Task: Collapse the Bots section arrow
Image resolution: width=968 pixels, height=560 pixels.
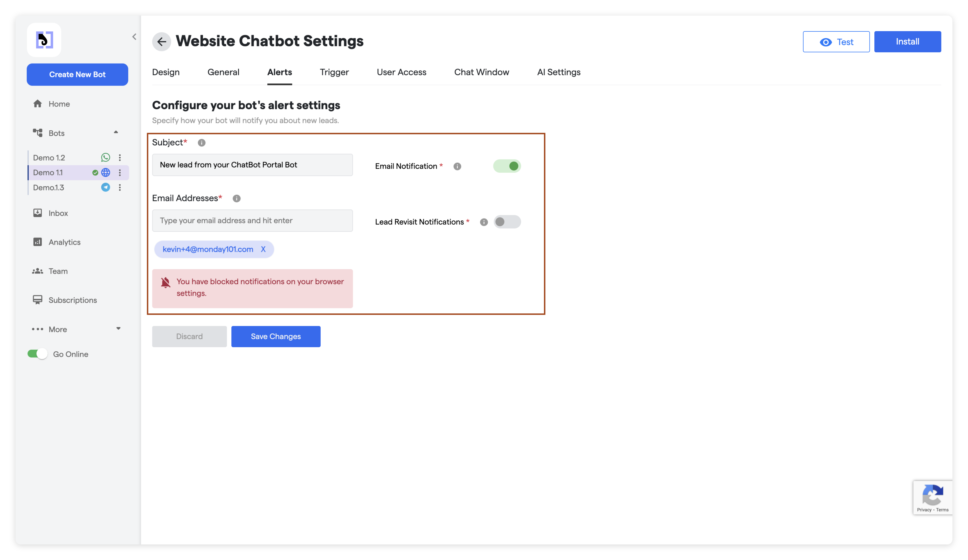Action: click(x=116, y=132)
